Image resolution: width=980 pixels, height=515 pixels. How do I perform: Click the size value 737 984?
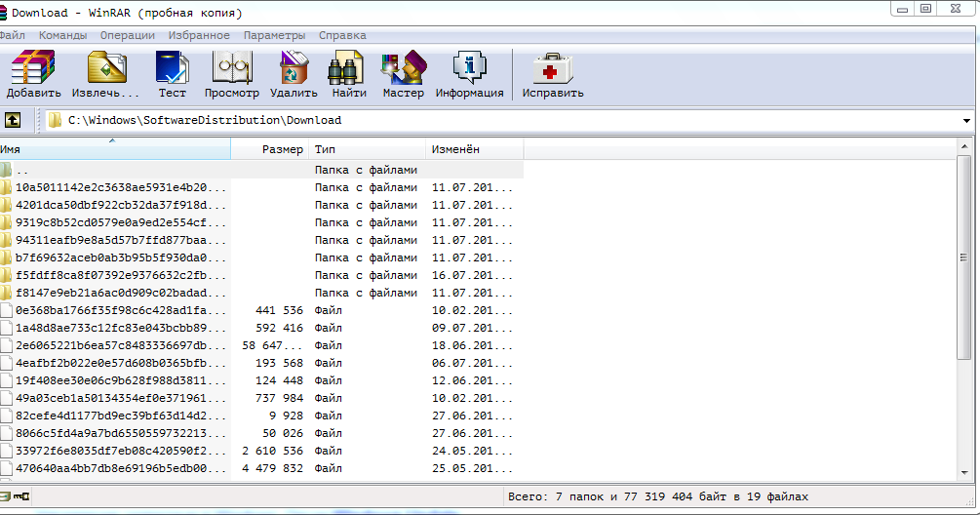tap(280, 398)
